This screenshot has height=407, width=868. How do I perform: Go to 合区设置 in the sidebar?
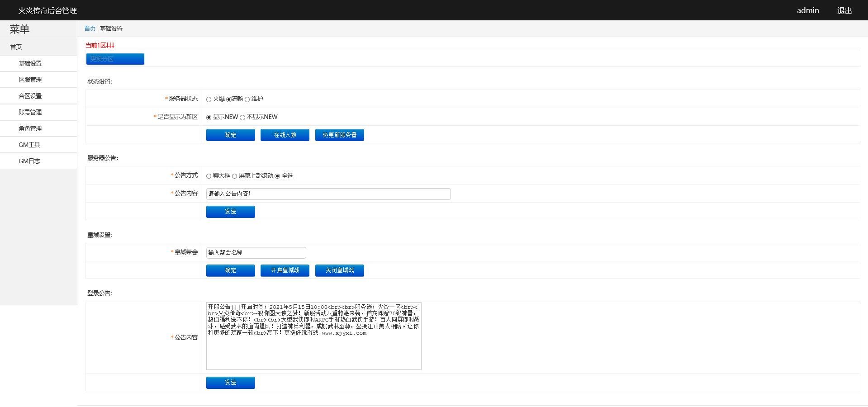[30, 96]
